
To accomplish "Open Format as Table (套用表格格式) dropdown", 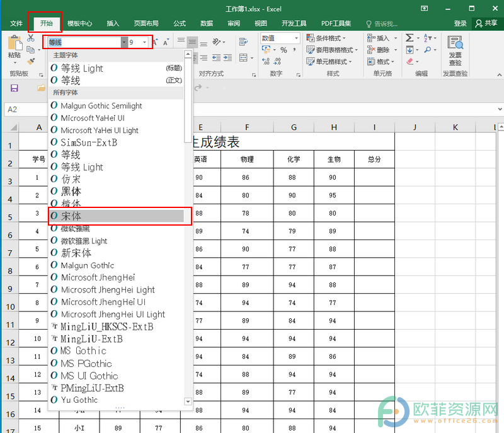I will tap(332, 50).
